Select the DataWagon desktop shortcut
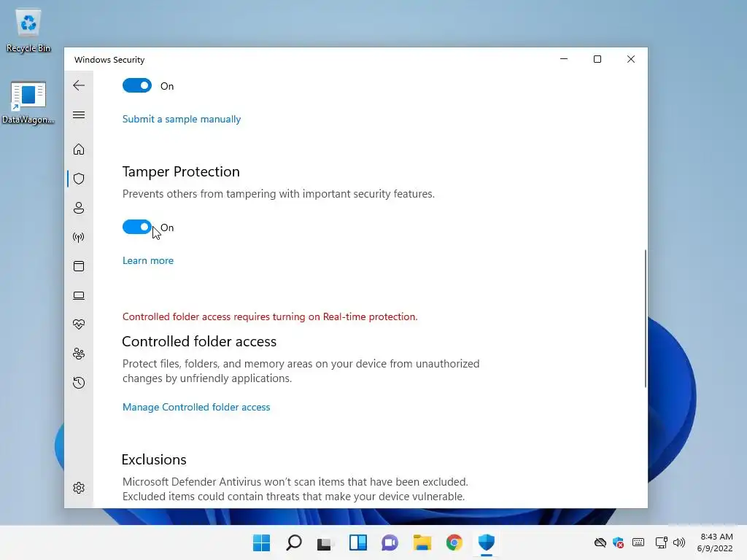747x560 pixels. 28,102
